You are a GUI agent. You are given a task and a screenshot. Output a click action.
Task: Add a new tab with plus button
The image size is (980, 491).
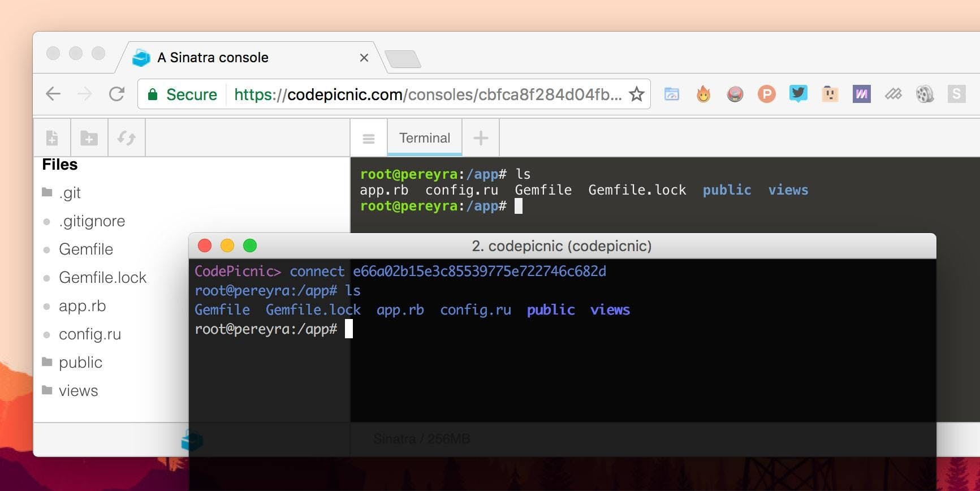click(481, 138)
